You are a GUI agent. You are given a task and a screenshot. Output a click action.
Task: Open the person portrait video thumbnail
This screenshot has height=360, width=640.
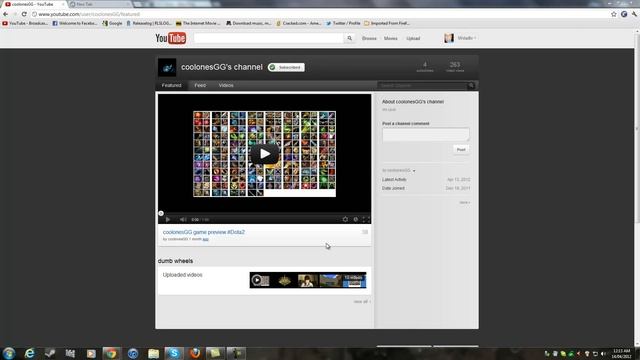tap(307, 280)
